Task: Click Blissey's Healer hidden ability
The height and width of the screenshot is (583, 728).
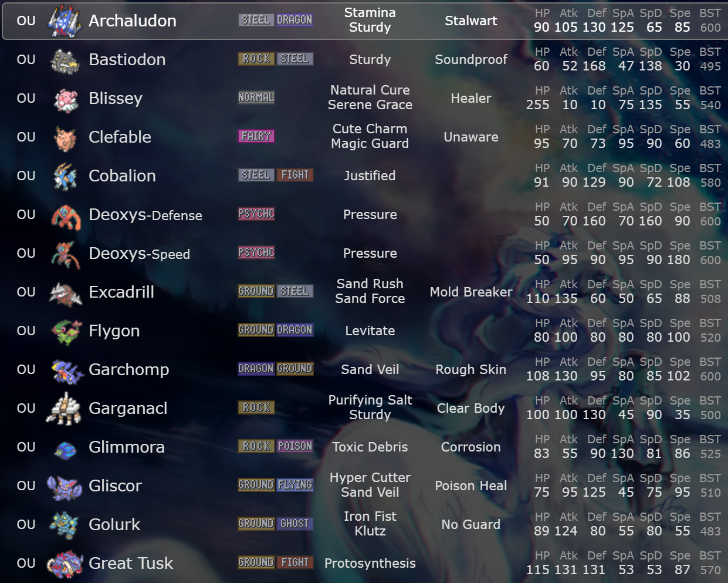Action: [x=471, y=98]
